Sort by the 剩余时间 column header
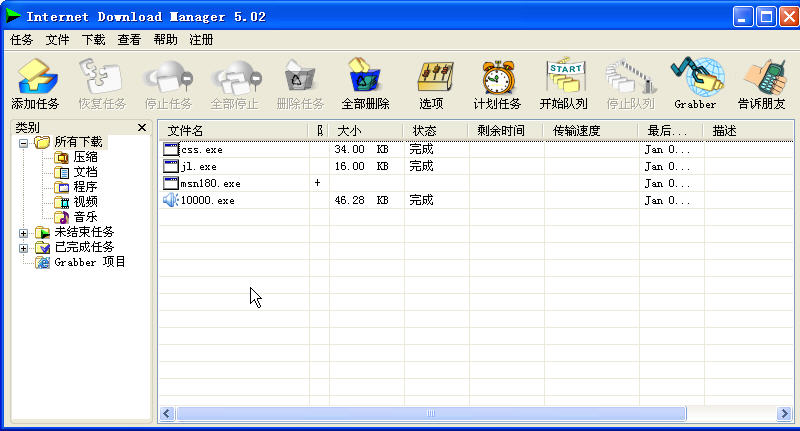 pyautogui.click(x=506, y=131)
